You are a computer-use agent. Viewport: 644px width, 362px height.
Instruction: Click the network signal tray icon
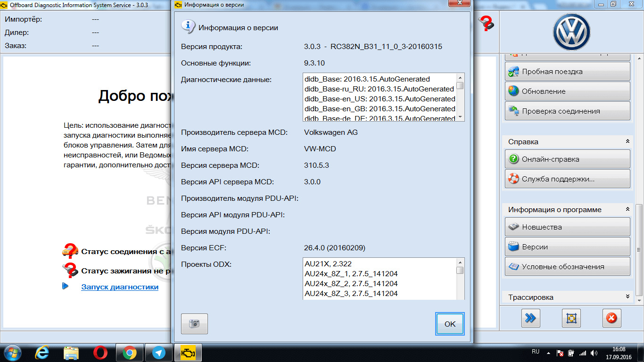pyautogui.click(x=583, y=353)
